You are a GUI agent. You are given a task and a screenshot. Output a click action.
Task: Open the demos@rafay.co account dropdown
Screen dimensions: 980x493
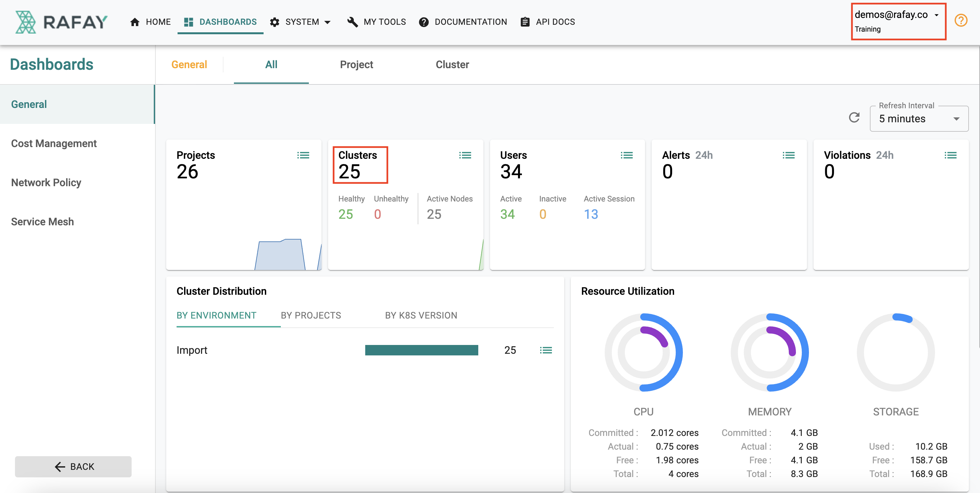click(897, 15)
